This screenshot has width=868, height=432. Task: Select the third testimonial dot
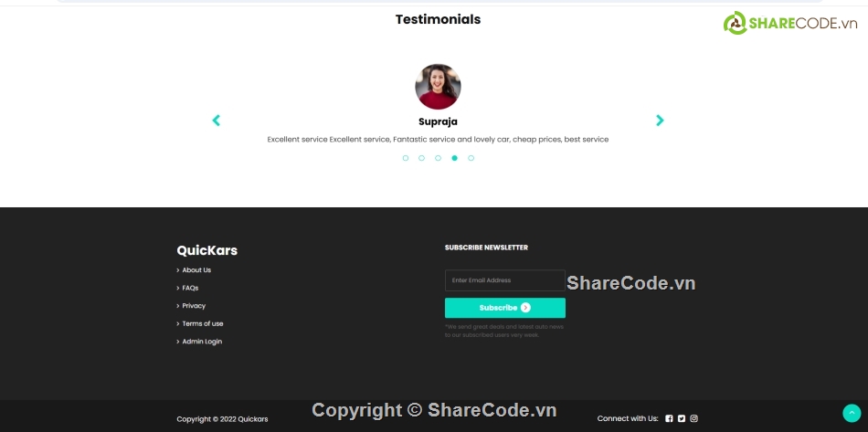coord(438,158)
